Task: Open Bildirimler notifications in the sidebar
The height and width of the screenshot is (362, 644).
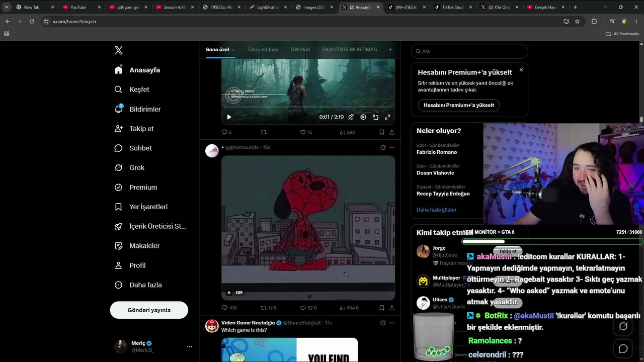Action: click(138, 109)
